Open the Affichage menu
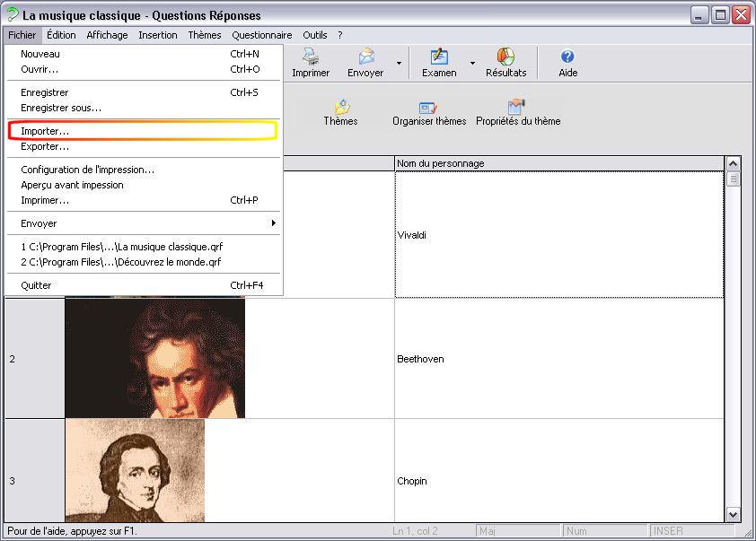 [x=107, y=35]
